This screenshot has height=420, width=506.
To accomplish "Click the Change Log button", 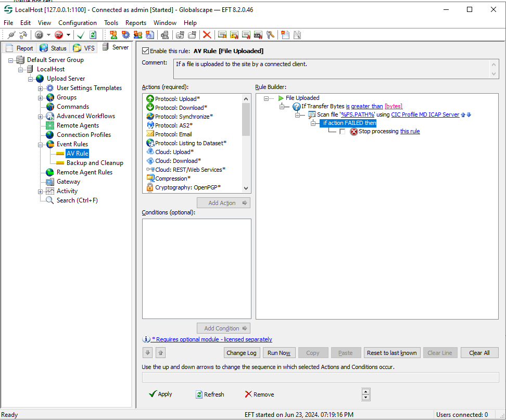I will [242, 352].
